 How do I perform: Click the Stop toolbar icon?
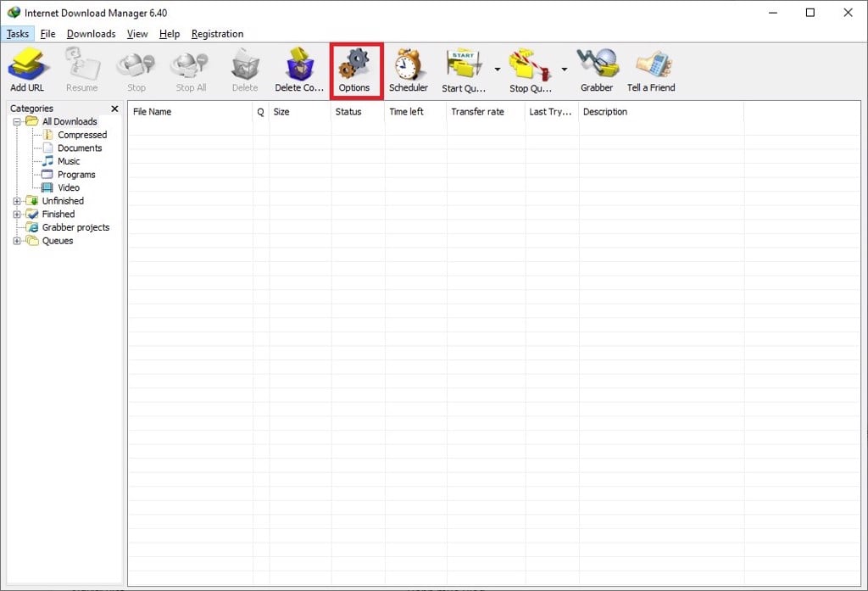pyautogui.click(x=136, y=64)
